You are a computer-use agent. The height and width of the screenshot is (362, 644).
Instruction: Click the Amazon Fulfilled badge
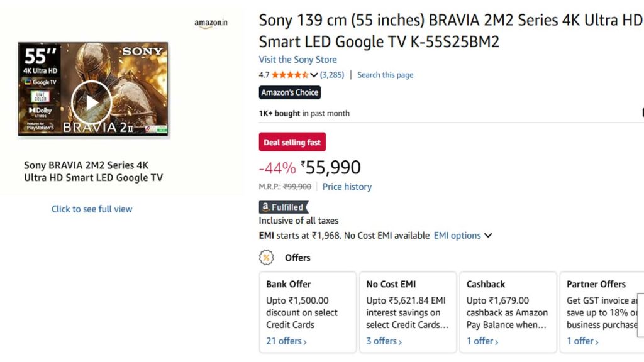(x=282, y=207)
